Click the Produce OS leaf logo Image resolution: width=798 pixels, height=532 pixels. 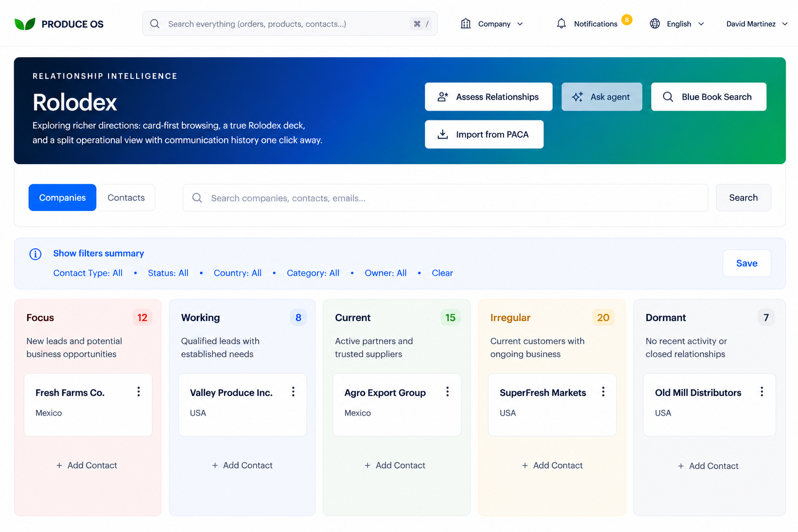25,24
